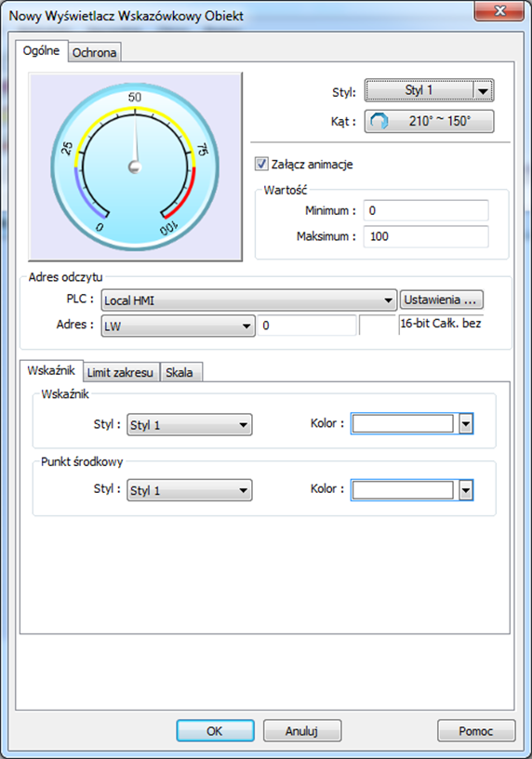Select the Wskaźnik tab
The width and height of the screenshot is (532, 759).
51,371
